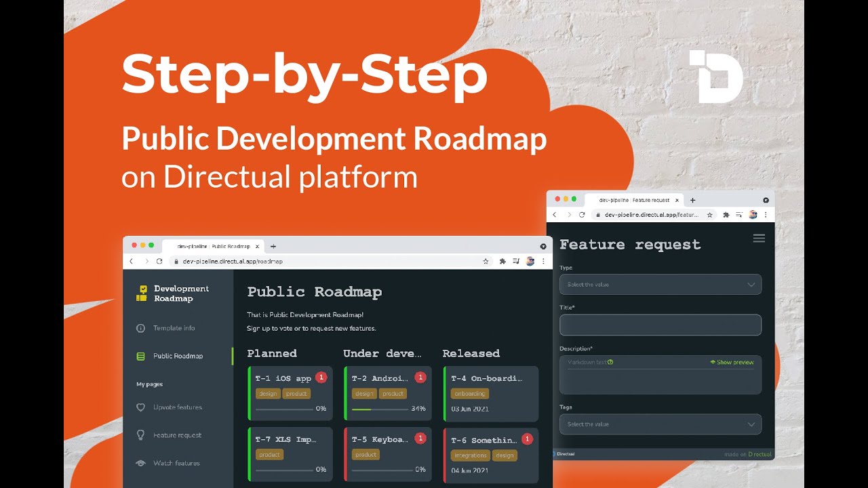Bookmark the roadmap page with the star
Image resolution: width=868 pixels, height=488 pixels.
click(486, 261)
